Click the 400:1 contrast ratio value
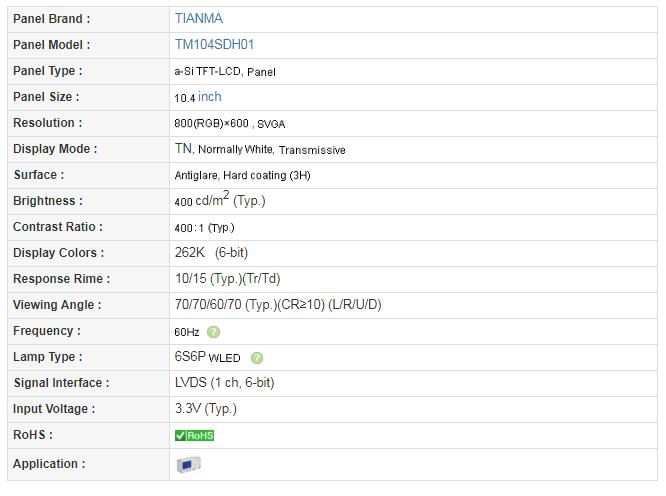The width and height of the screenshot is (666, 496). coord(204,228)
